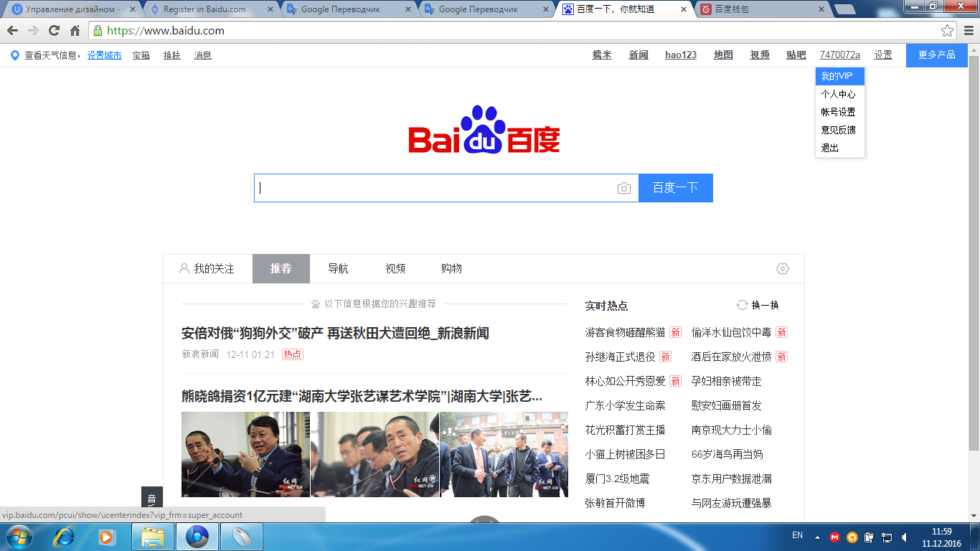The width and height of the screenshot is (980, 551).
Task: Click 退出 to log out
Action: pyautogui.click(x=840, y=148)
